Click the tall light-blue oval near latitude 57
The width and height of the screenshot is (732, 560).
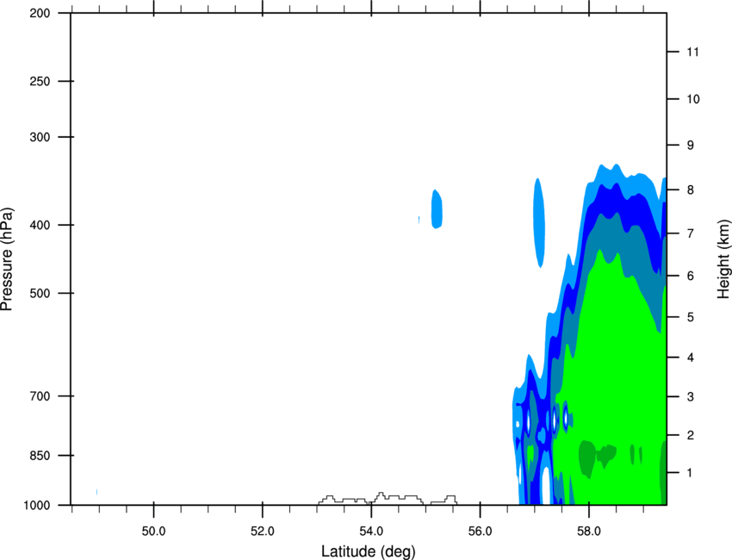click(x=539, y=223)
